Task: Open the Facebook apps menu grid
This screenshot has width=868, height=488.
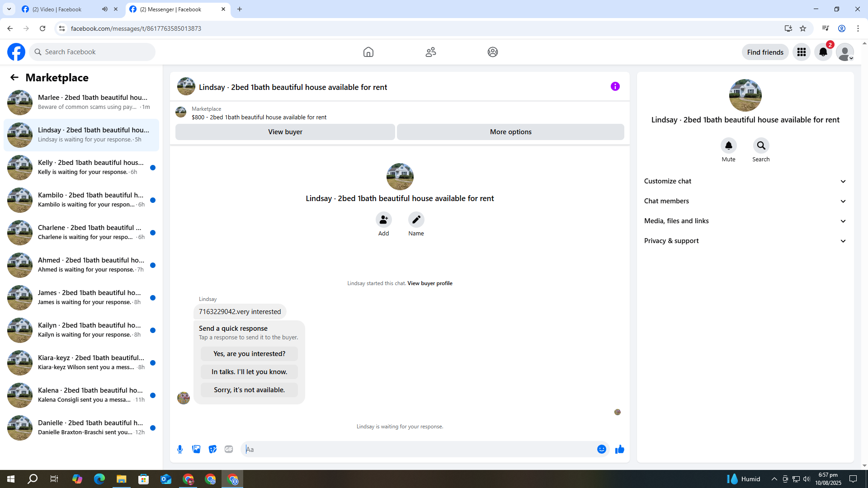Action: point(801,52)
